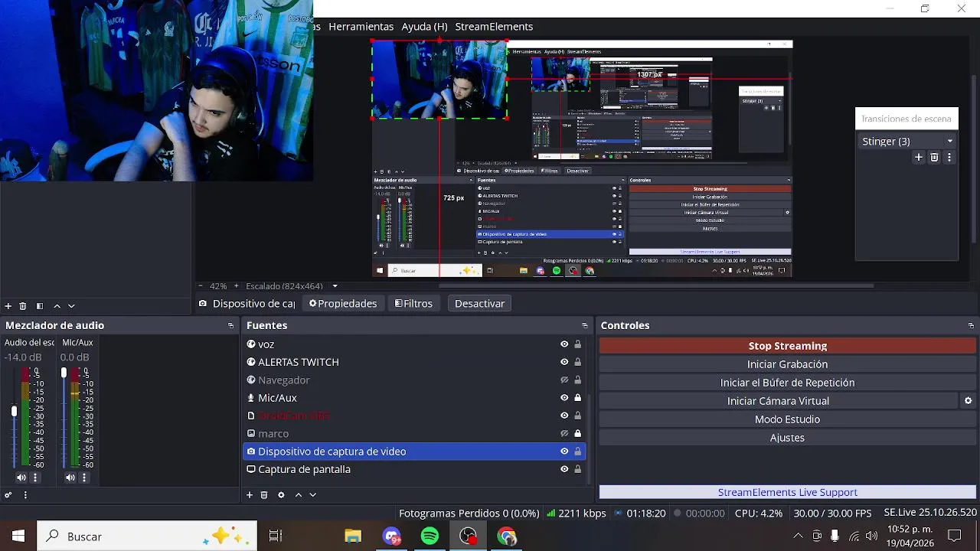
Task: Open Discord from the taskbar
Action: [x=391, y=536]
